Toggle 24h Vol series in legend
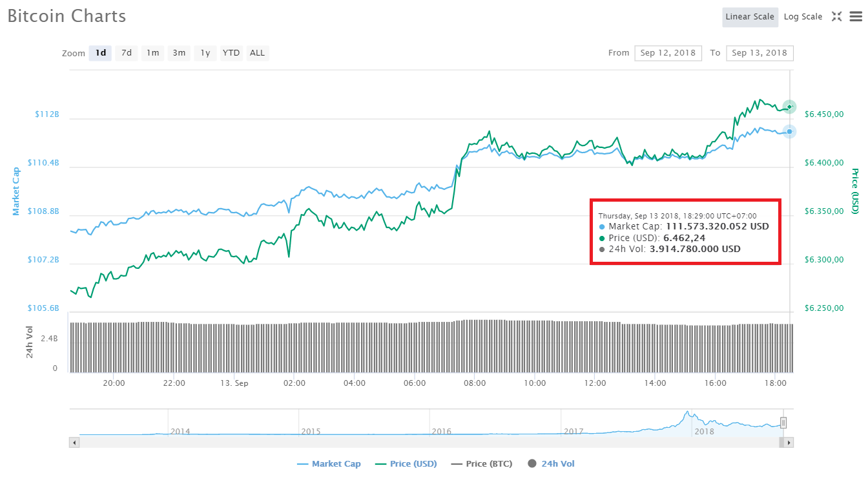 pos(551,463)
